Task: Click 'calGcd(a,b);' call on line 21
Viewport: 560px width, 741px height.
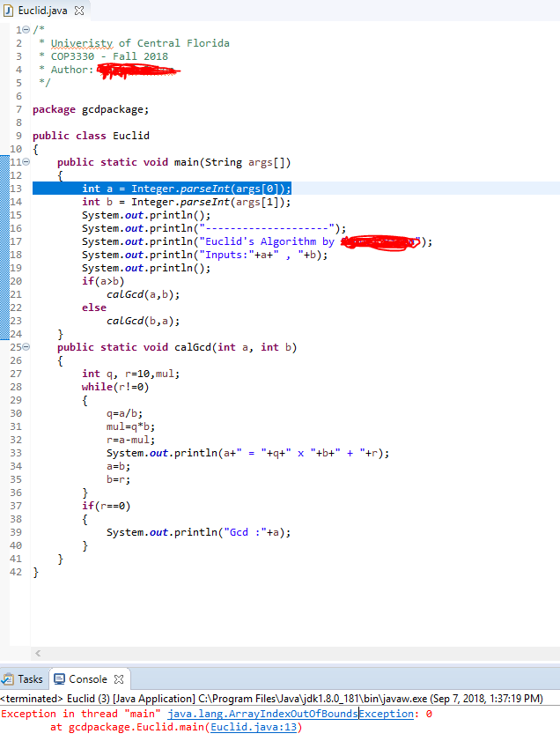Action: (x=143, y=294)
